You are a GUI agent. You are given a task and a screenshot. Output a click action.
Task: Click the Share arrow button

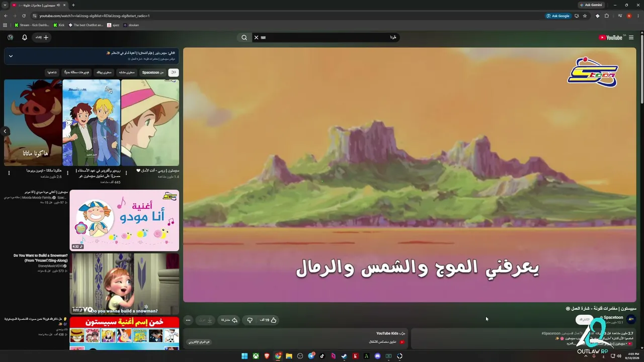[x=229, y=320]
